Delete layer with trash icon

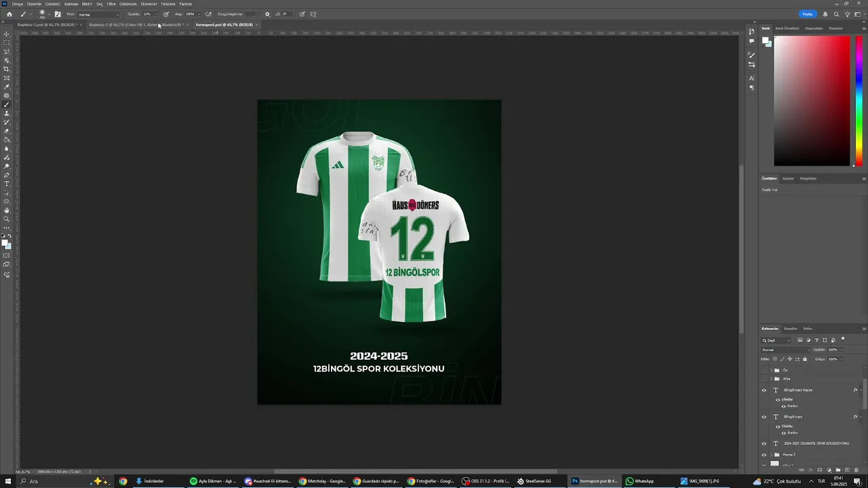tap(856, 470)
